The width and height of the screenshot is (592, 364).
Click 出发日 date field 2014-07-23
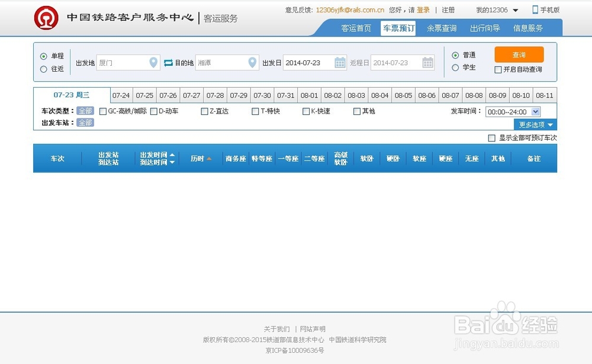pyautogui.click(x=314, y=63)
